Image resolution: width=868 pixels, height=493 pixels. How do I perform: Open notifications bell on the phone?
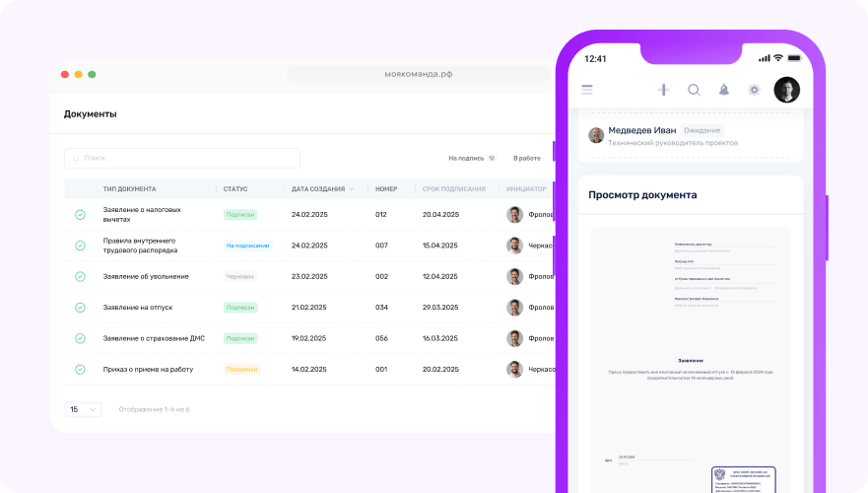coord(723,90)
